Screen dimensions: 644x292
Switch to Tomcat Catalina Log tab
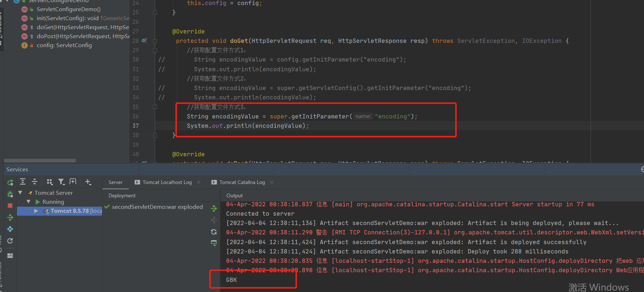point(242,182)
